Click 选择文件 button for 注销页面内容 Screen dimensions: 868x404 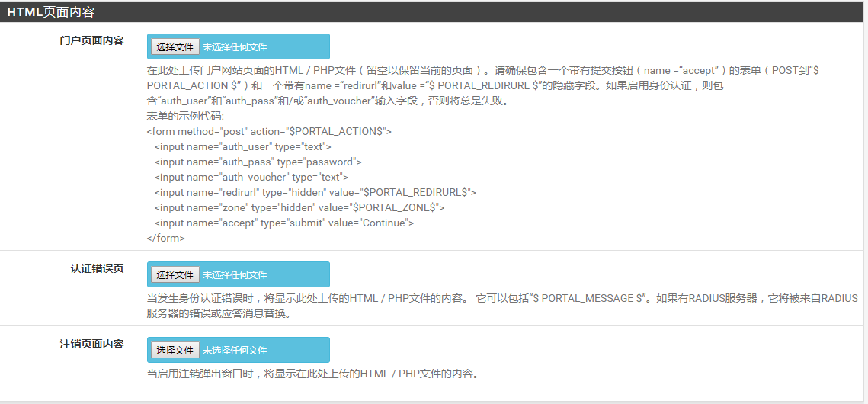point(175,350)
